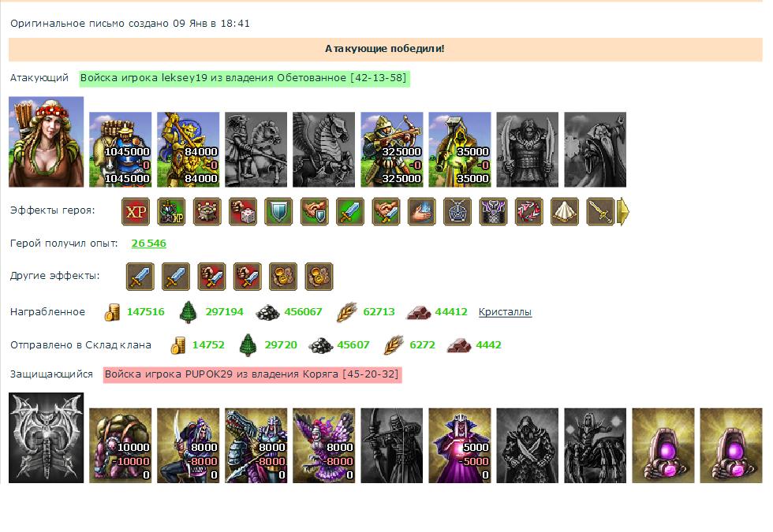
Task: Click the crossbowman unit with 325000 troops
Action: pyautogui.click(x=392, y=150)
